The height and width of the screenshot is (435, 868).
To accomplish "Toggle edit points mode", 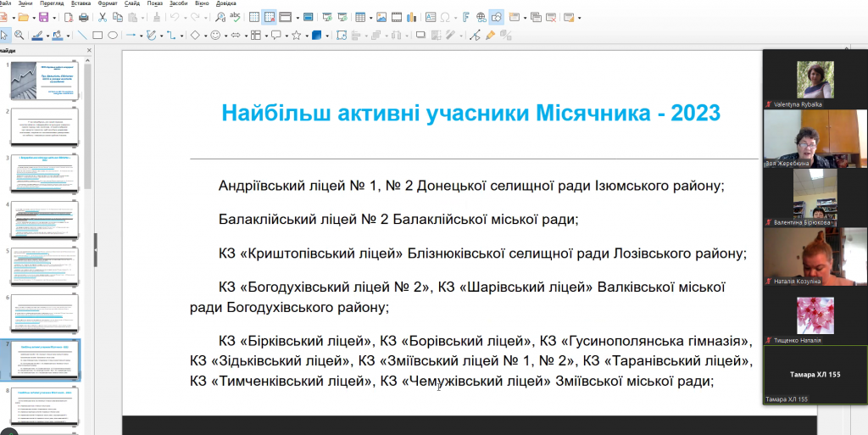I will (x=475, y=36).
